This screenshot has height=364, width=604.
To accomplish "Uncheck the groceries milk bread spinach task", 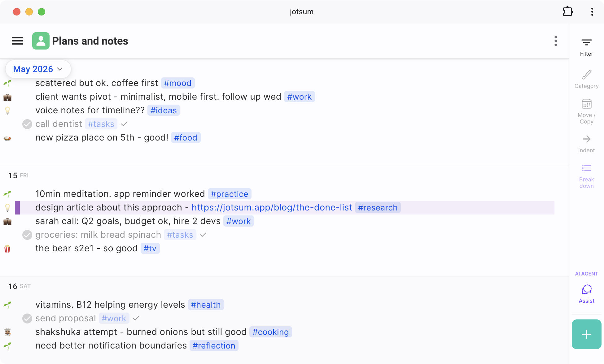I will point(27,235).
